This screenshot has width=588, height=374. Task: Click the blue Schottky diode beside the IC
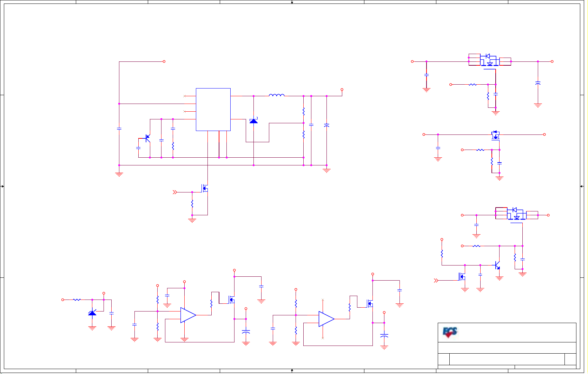pos(253,120)
